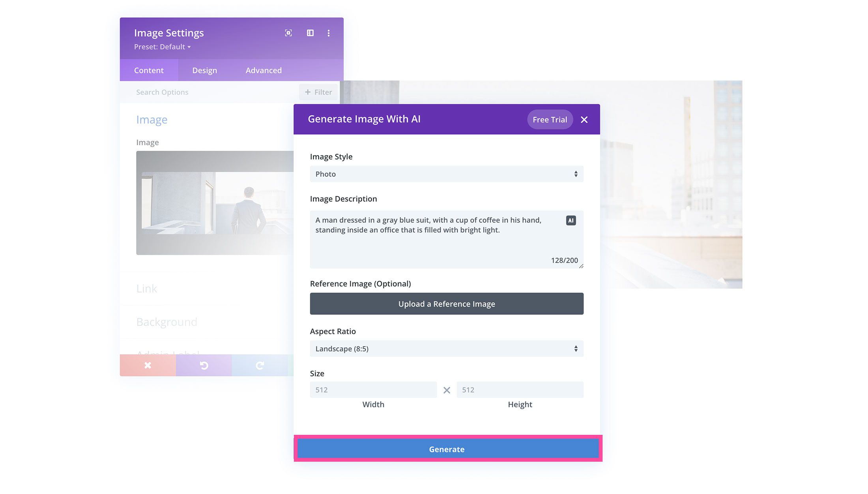868x494 pixels.
Task: Click the split-view icon in Image Settings header
Action: click(x=309, y=33)
